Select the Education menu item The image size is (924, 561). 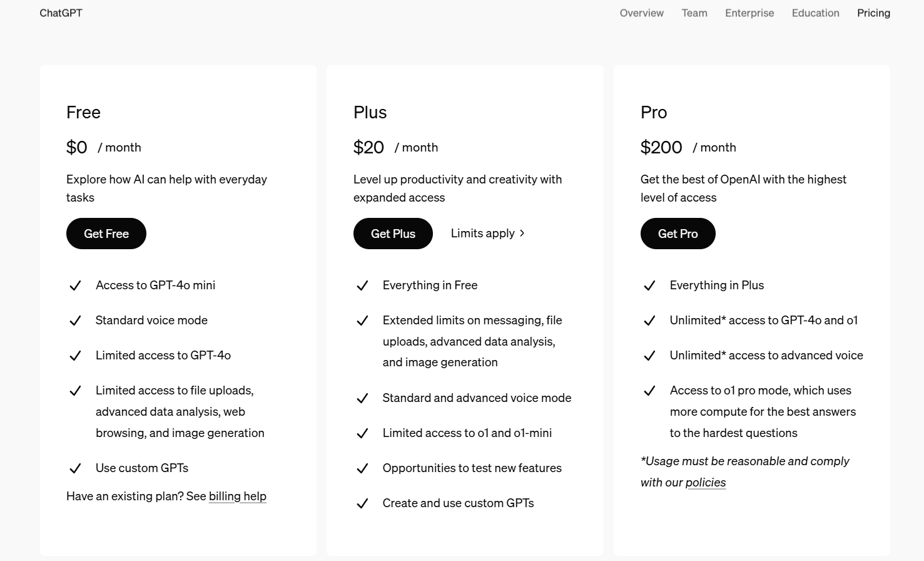click(815, 13)
